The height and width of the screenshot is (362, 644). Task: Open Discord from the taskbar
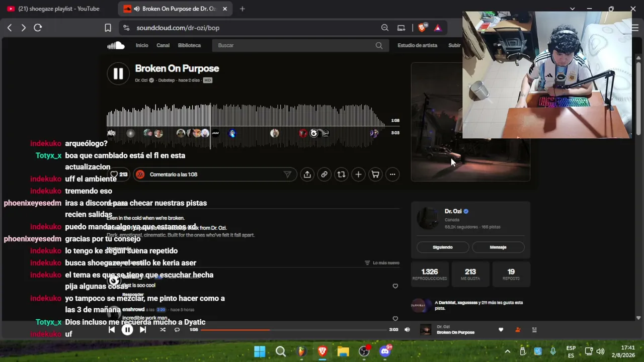(385, 351)
